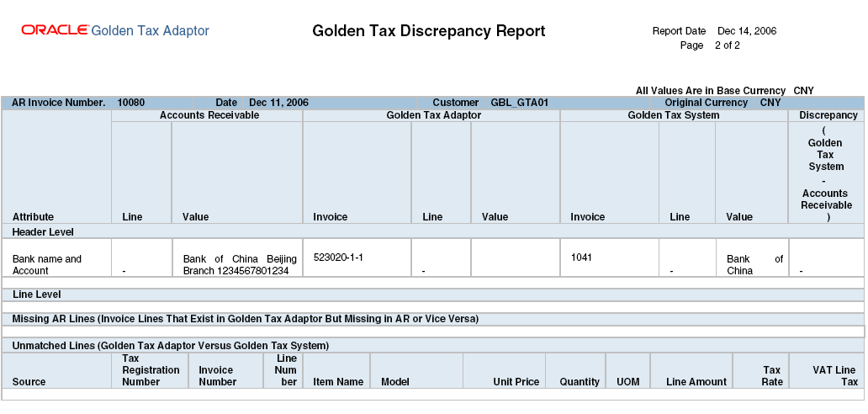
Task: Click the Oracle logo in the header
Action: tap(55, 30)
